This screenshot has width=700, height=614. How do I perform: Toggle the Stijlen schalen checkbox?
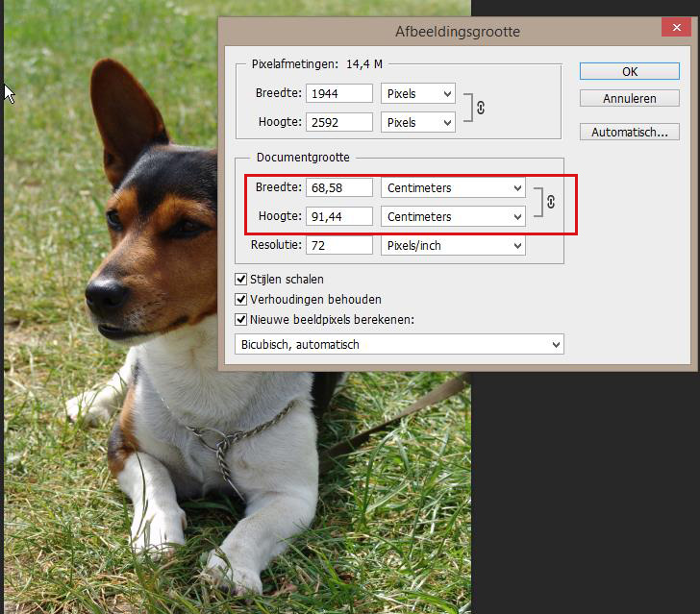click(x=241, y=280)
